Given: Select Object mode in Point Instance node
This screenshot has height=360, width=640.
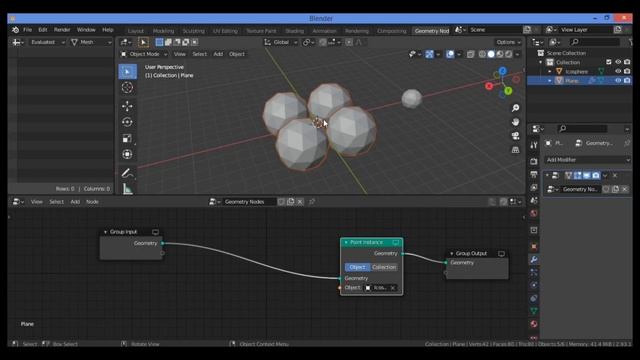Looking at the screenshot, I should click(358, 267).
